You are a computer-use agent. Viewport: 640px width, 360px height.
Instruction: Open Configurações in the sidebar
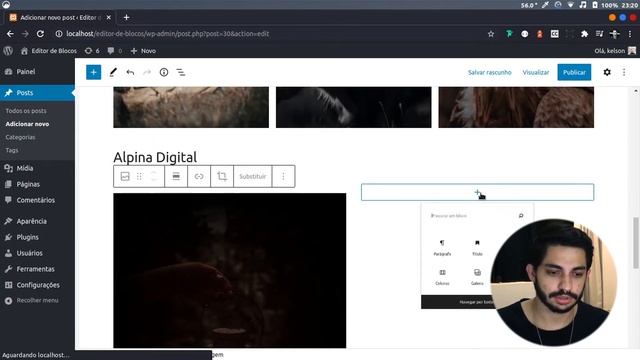(37, 285)
